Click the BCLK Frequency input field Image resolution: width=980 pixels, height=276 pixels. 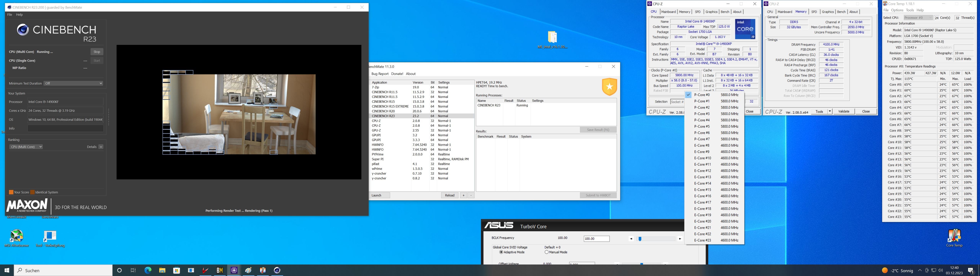[597, 239]
